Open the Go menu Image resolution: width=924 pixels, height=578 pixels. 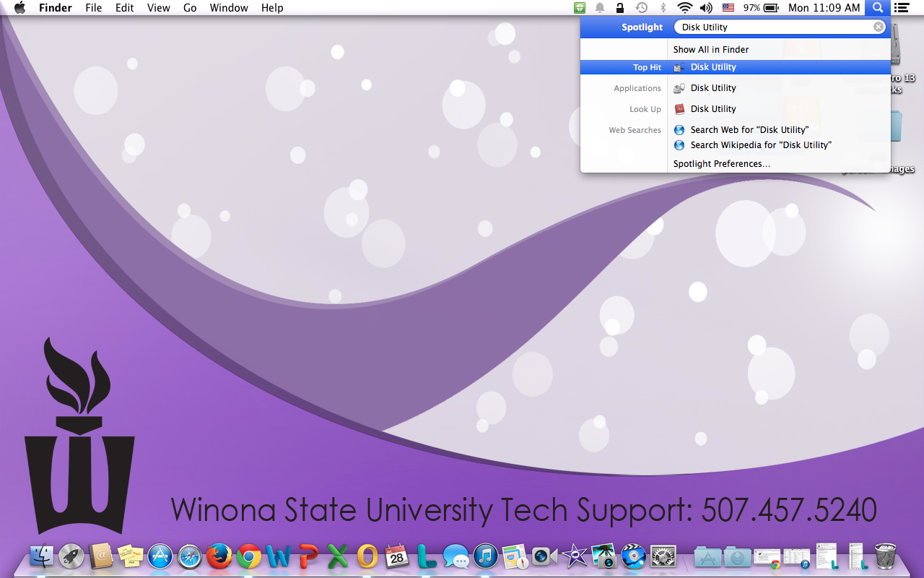(190, 8)
